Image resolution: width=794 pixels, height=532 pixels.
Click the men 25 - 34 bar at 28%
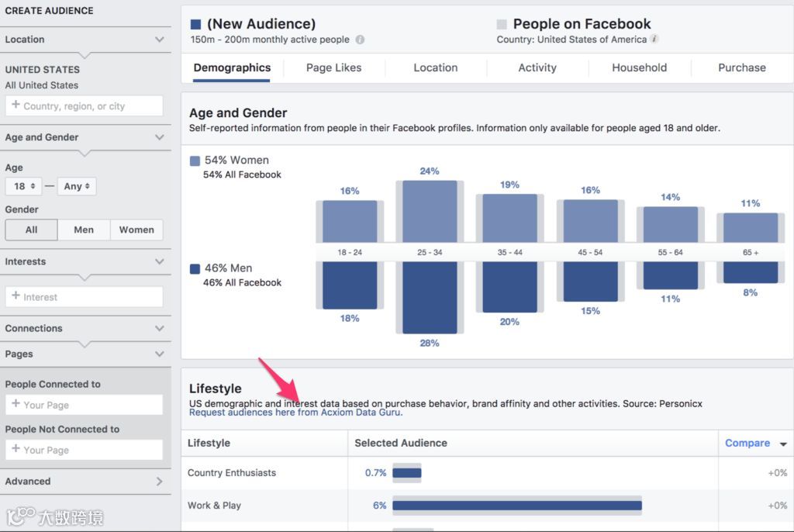(430, 298)
